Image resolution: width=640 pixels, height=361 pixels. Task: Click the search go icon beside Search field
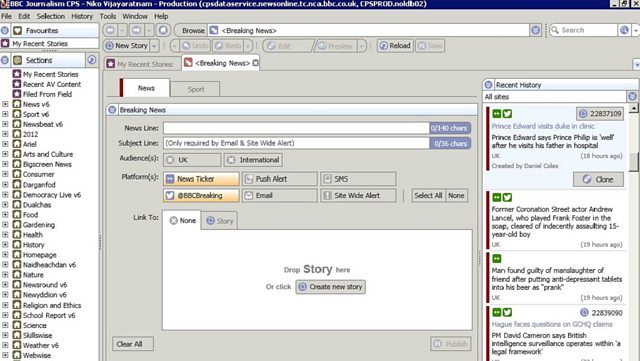click(x=624, y=30)
